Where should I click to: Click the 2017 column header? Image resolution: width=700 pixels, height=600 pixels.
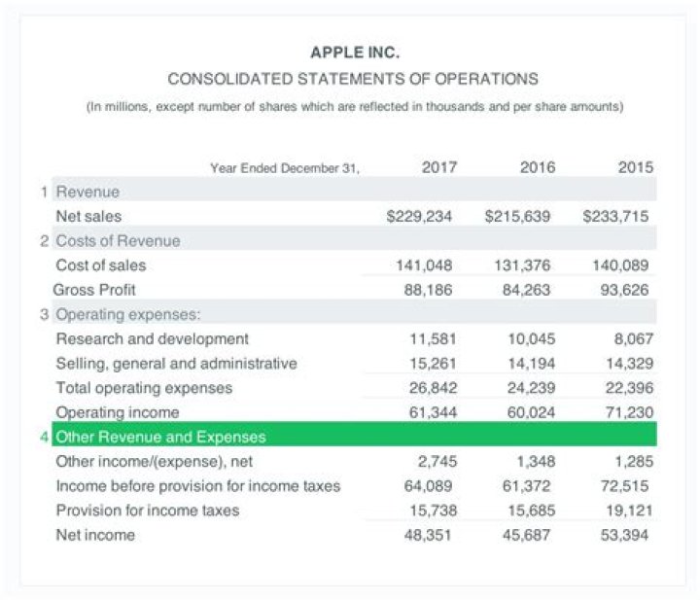[439, 167]
